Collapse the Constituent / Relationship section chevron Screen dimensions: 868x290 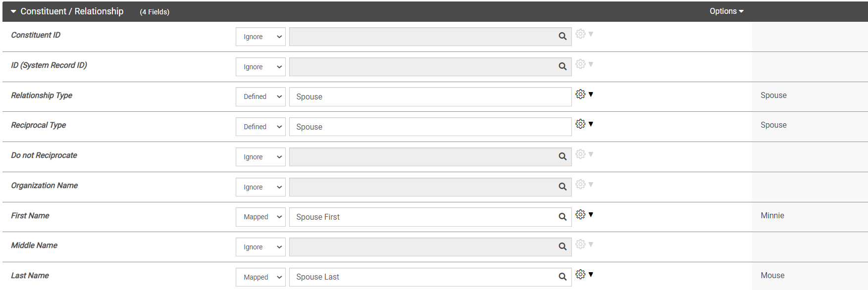pyautogui.click(x=13, y=11)
